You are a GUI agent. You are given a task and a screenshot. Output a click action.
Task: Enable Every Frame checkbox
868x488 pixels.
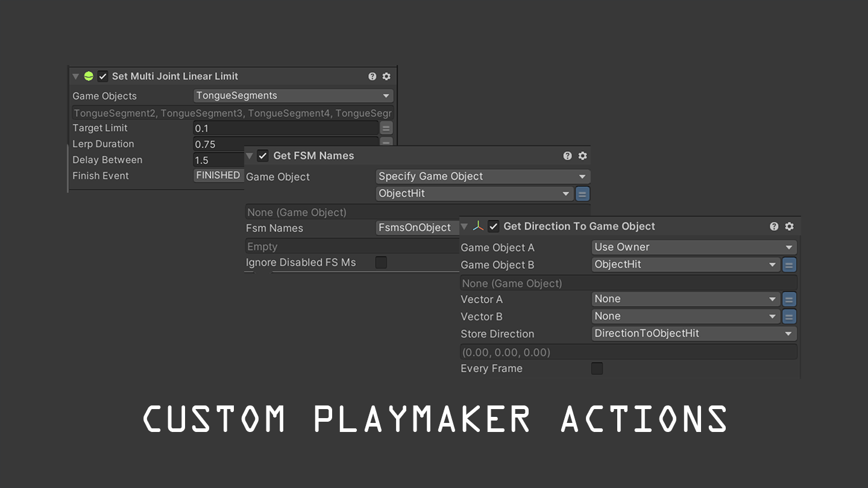597,369
